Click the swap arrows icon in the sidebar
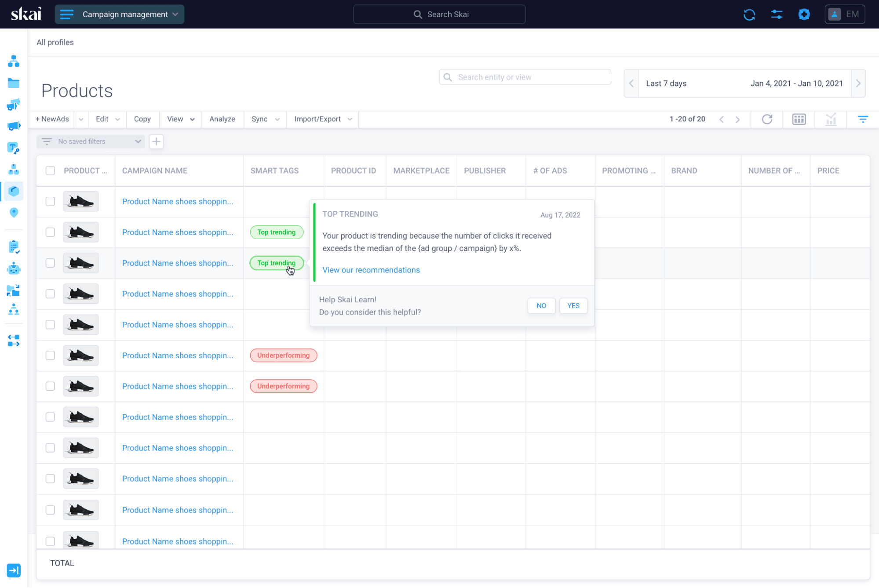The width and height of the screenshot is (879, 588). click(x=14, y=341)
